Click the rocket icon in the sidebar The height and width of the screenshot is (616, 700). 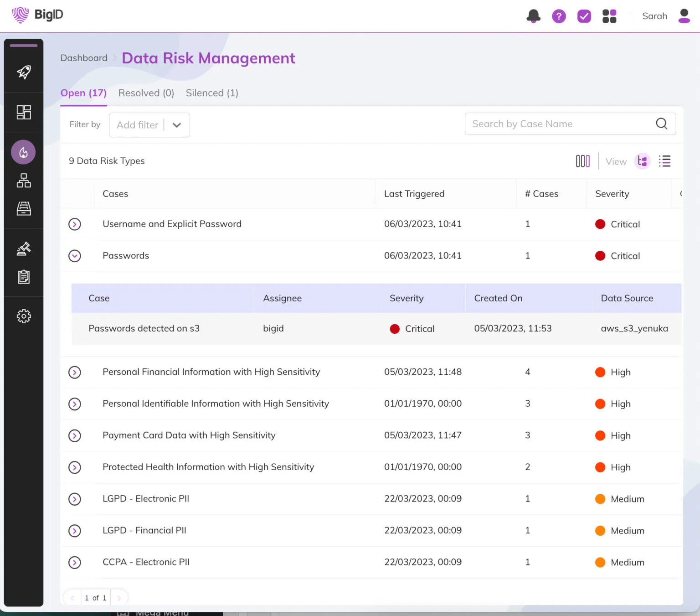(x=24, y=72)
